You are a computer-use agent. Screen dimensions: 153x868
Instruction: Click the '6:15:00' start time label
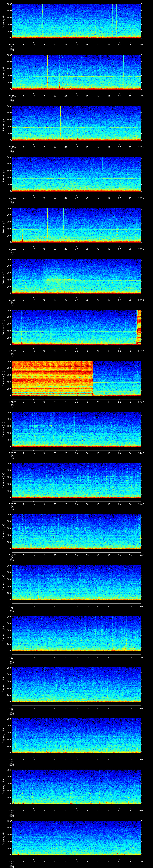[x=12, y=96]
